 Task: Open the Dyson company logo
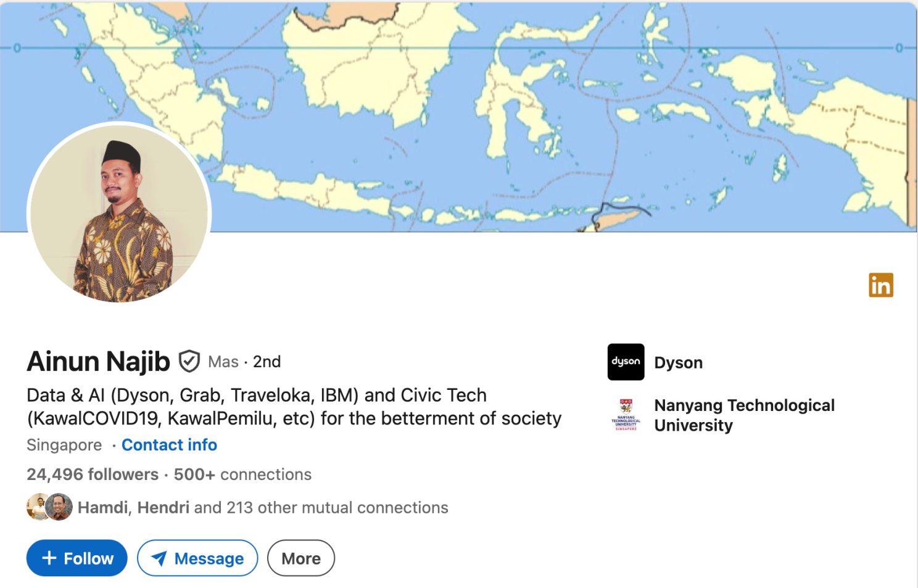626,362
